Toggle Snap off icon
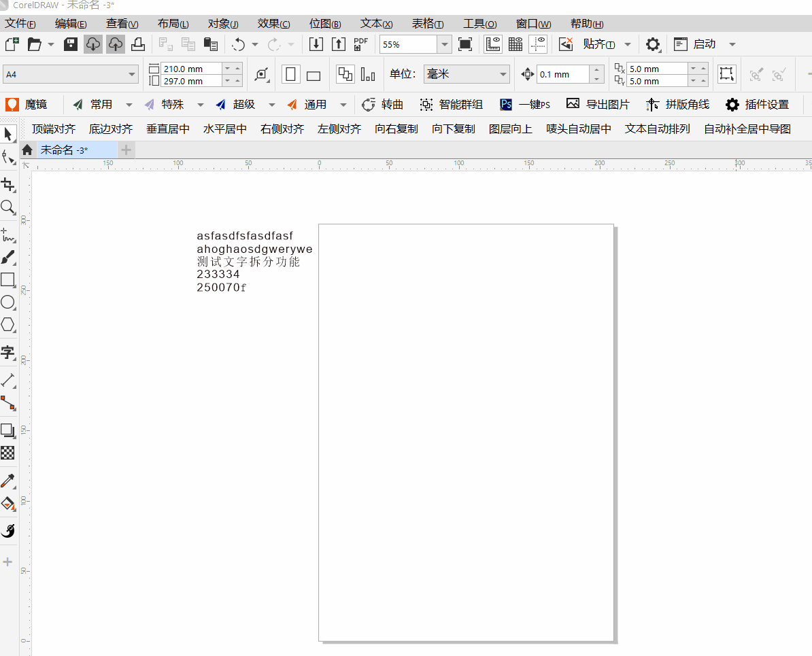This screenshot has height=656, width=812. point(566,44)
